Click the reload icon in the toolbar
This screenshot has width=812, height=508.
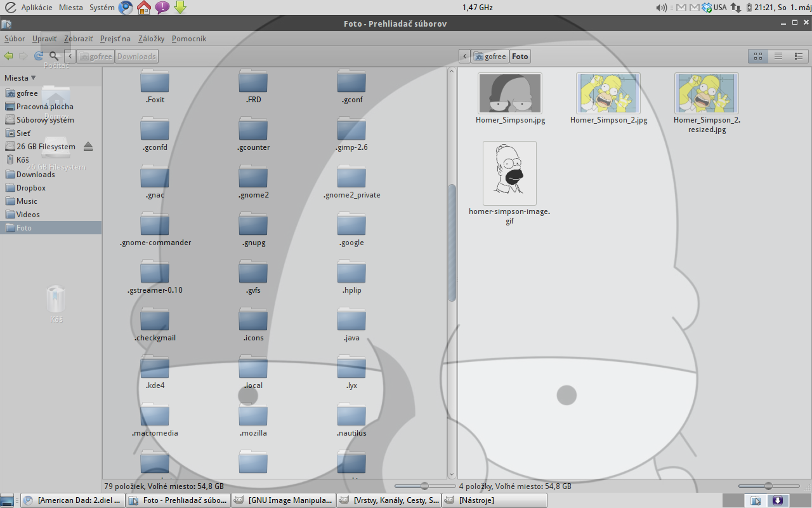tap(38, 56)
